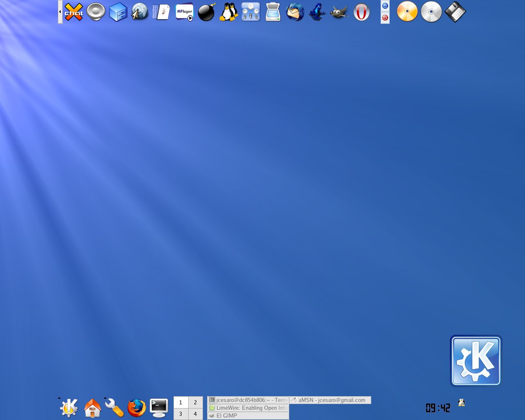Switch to virtual desktop 1
This screenshot has width=525, height=420.
coord(180,402)
